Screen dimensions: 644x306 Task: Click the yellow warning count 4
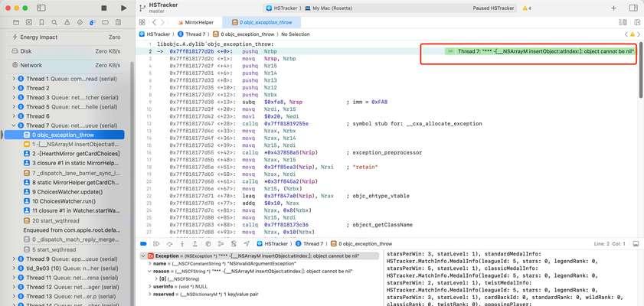527,8
